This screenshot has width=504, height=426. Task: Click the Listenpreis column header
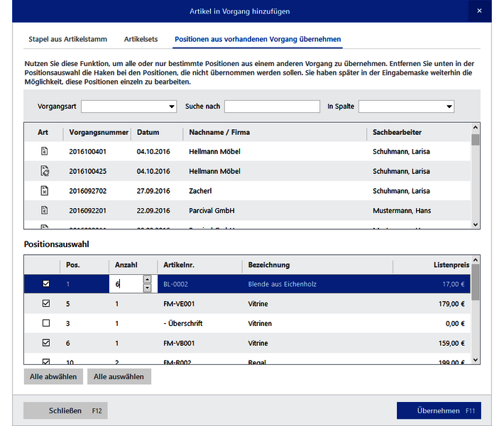[451, 265]
